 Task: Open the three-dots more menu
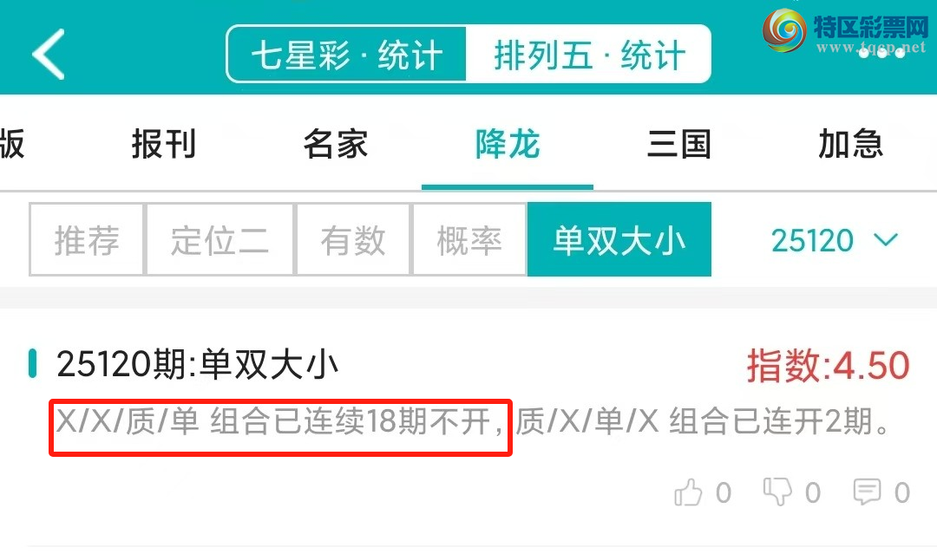pos(882,54)
